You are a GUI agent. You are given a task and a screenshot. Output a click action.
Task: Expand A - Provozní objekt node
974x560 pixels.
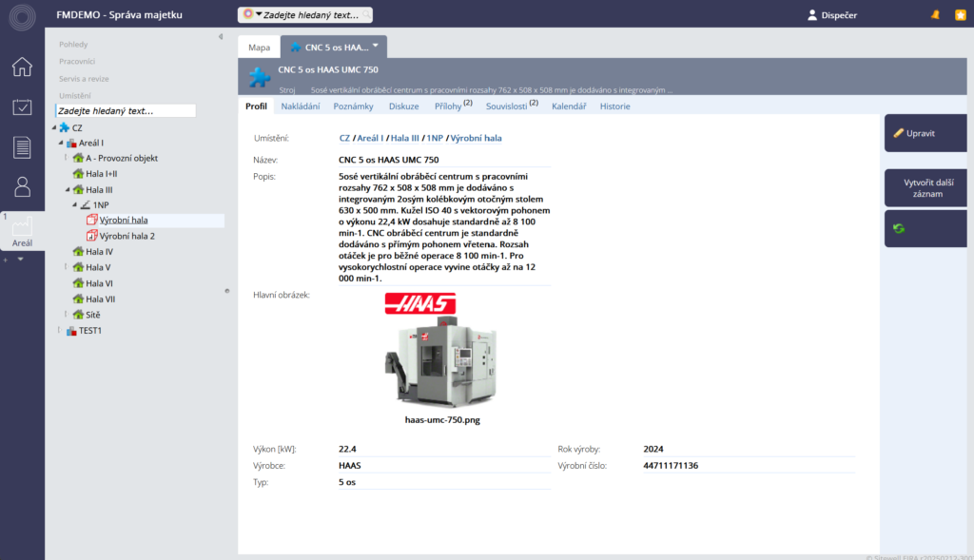tap(67, 158)
